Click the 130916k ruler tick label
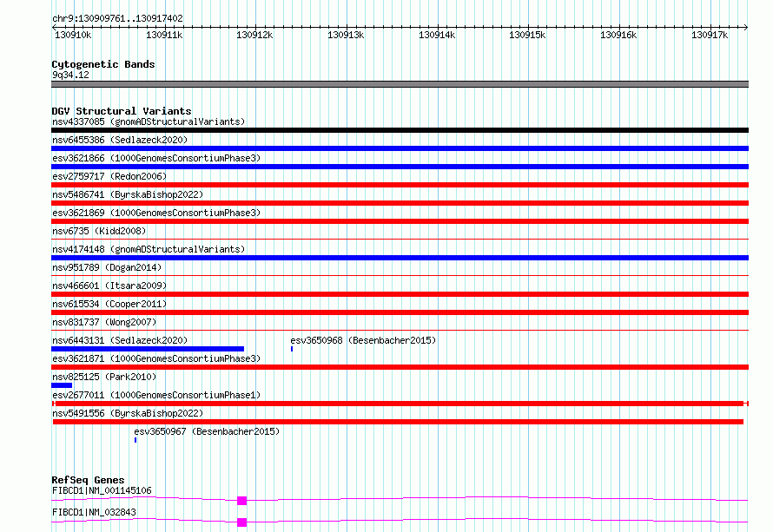 click(618, 35)
